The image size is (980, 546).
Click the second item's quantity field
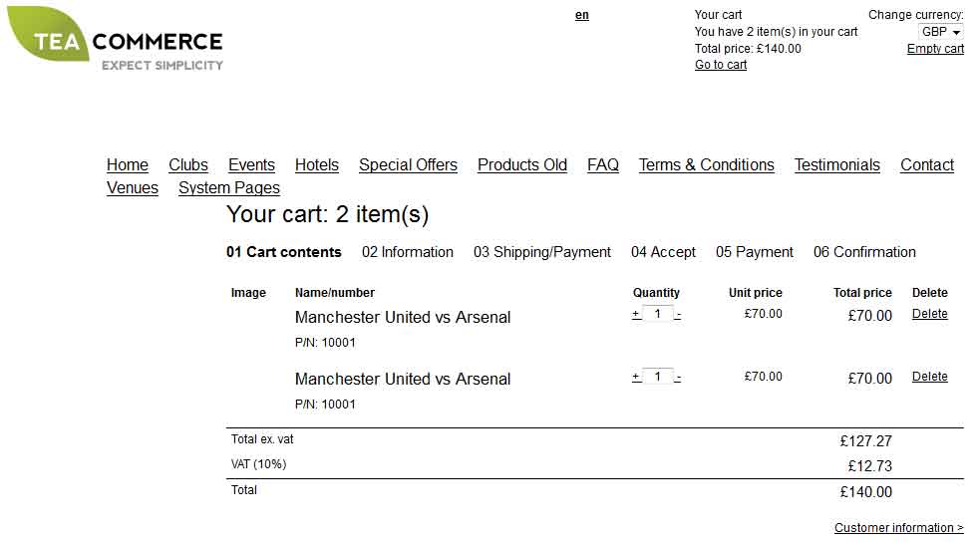(658, 376)
